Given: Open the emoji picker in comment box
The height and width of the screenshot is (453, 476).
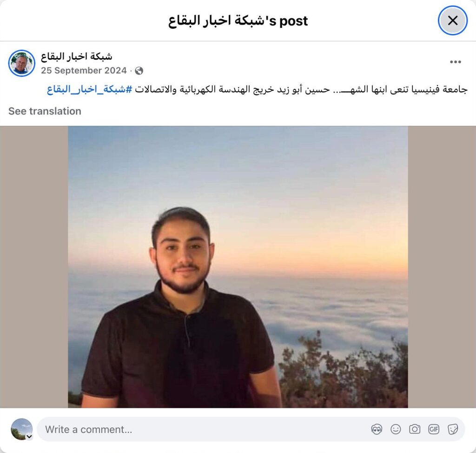Looking at the screenshot, I should click(396, 429).
